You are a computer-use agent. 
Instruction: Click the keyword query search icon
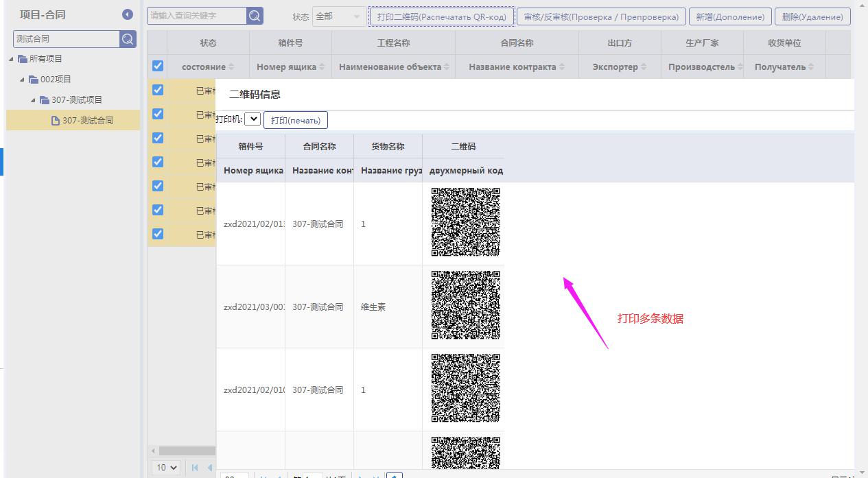point(255,16)
